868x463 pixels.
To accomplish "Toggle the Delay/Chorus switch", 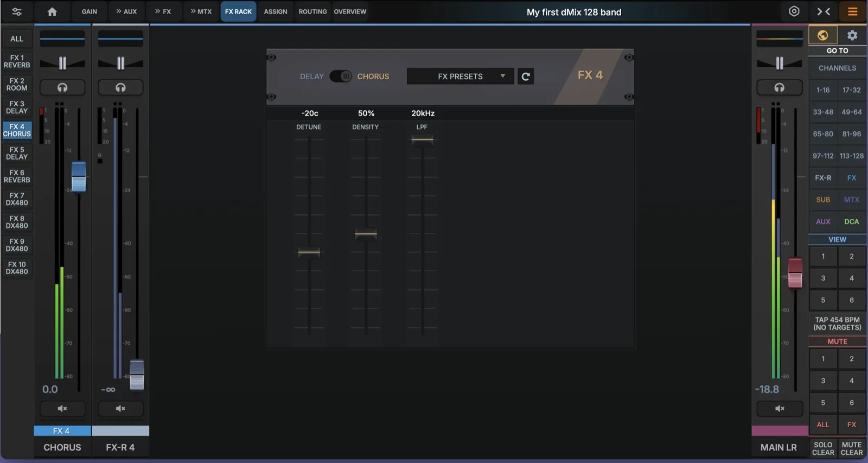I will (341, 77).
